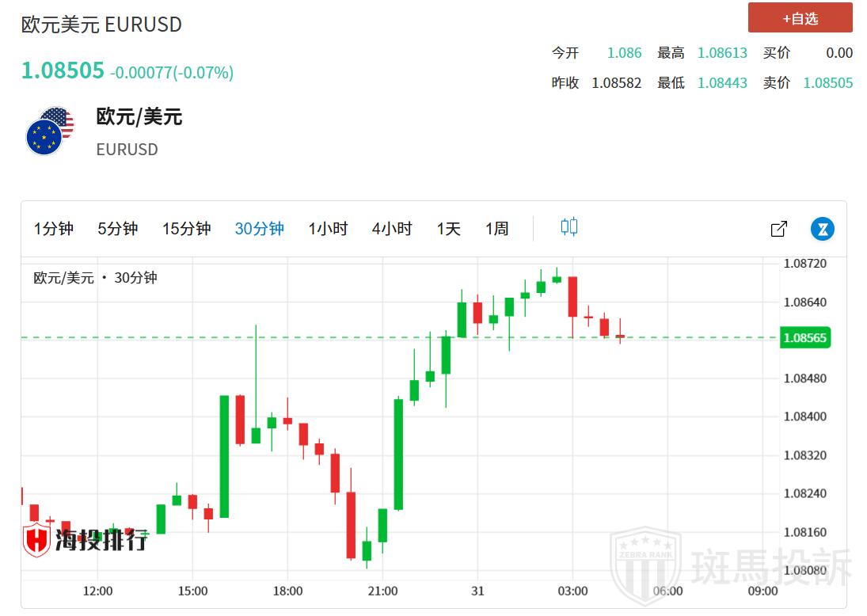The height and width of the screenshot is (616, 867).
Task: Open the 1周 weekly chart
Action: [496, 229]
